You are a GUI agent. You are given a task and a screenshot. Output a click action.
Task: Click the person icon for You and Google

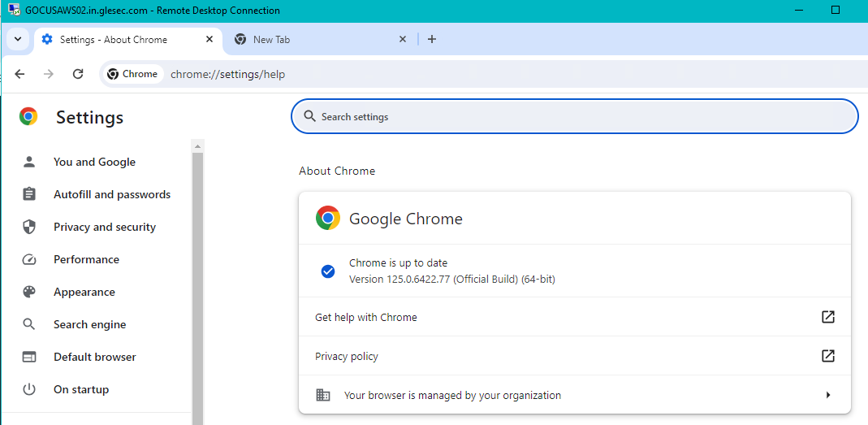[28, 162]
